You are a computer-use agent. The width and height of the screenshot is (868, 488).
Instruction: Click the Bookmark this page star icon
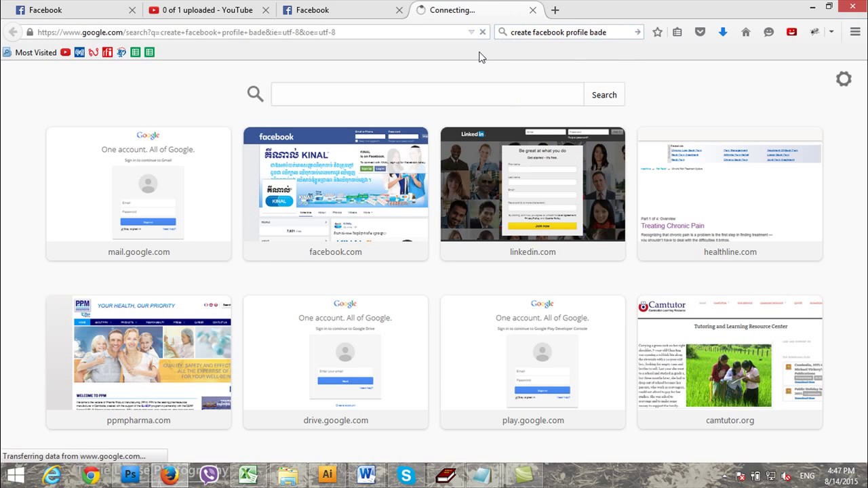point(657,32)
